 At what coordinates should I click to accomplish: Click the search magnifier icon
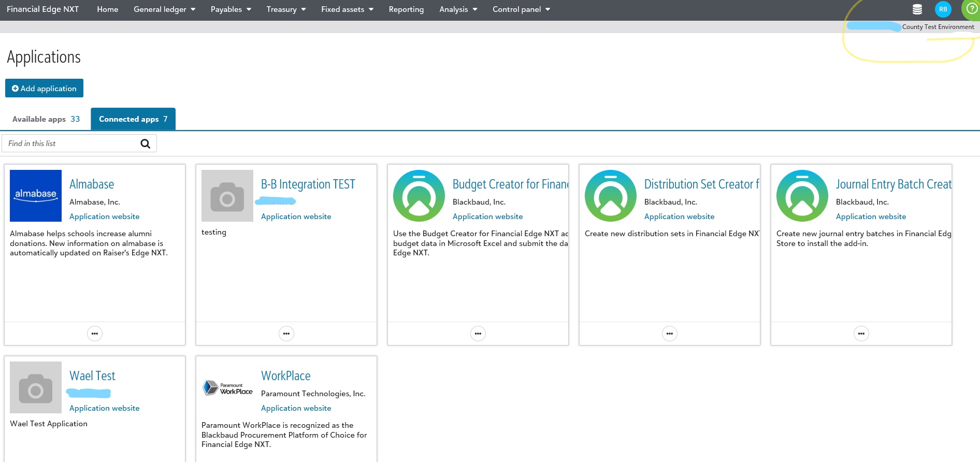coord(146,143)
